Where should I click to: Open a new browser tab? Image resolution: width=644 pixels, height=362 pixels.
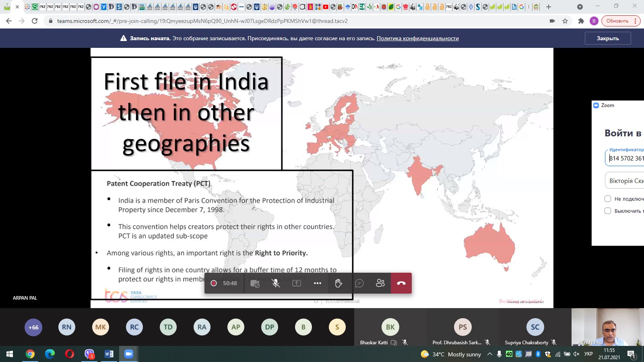[549, 7]
